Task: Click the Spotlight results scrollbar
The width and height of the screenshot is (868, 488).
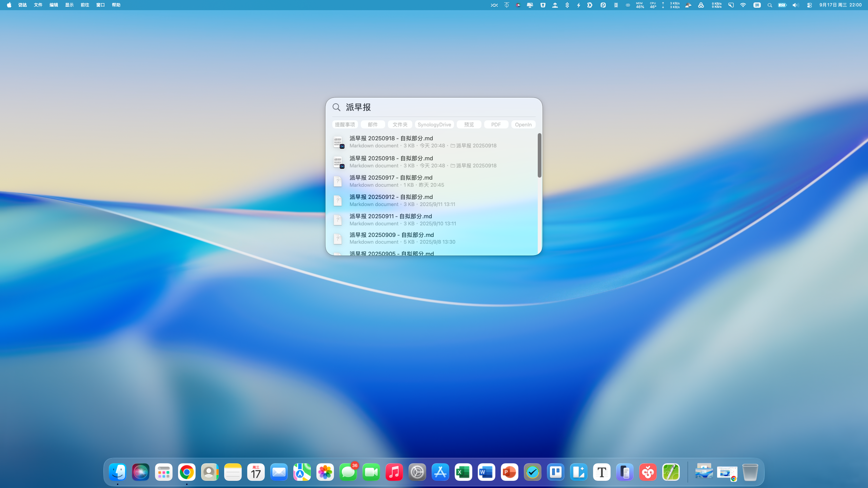Action: point(539,155)
